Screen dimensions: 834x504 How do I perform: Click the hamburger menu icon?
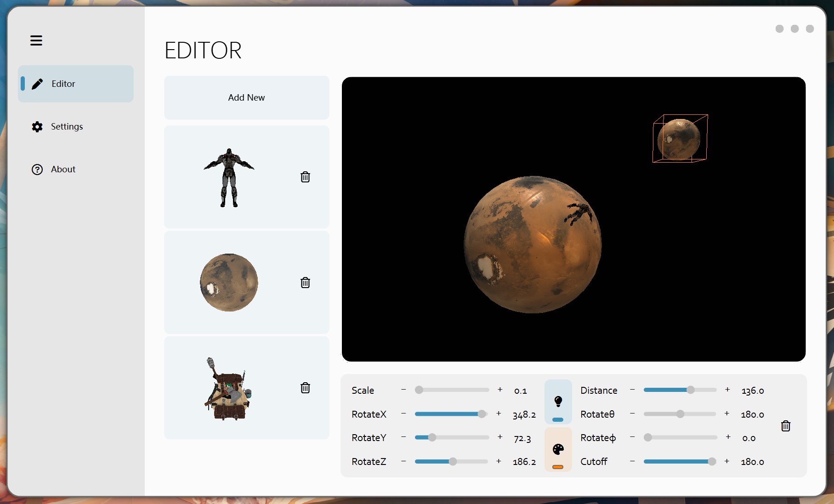(x=36, y=40)
